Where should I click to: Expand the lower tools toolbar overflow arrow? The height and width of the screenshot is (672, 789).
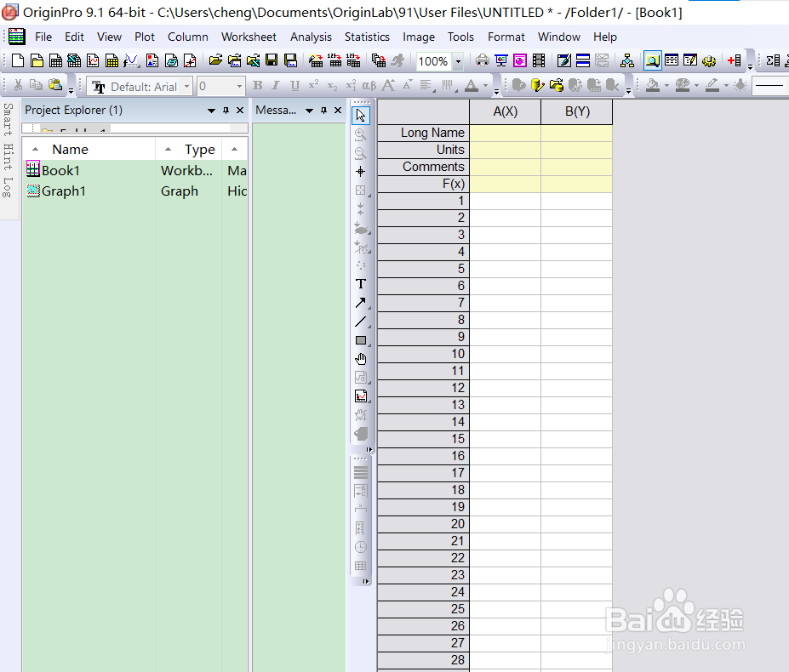pyautogui.click(x=366, y=582)
